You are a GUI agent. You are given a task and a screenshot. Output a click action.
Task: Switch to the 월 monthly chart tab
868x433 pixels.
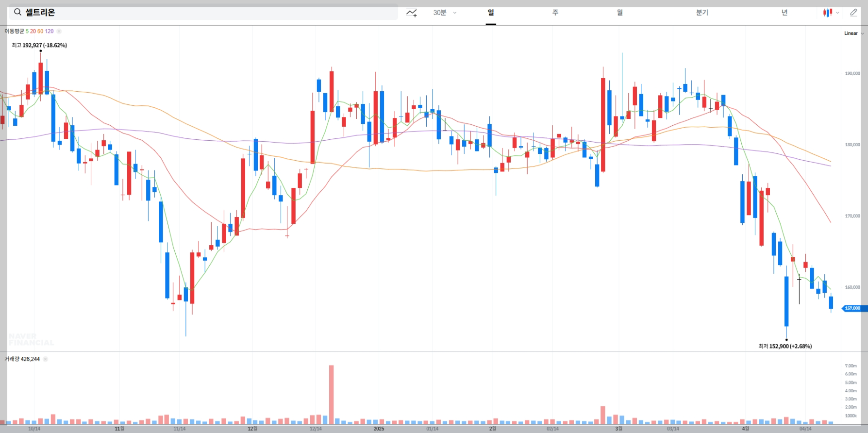pos(620,13)
